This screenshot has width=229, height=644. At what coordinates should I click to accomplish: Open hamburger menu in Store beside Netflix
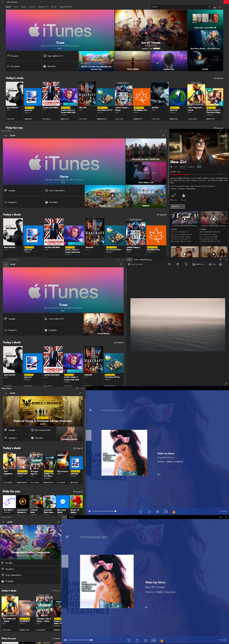pyautogui.click(x=5, y=136)
